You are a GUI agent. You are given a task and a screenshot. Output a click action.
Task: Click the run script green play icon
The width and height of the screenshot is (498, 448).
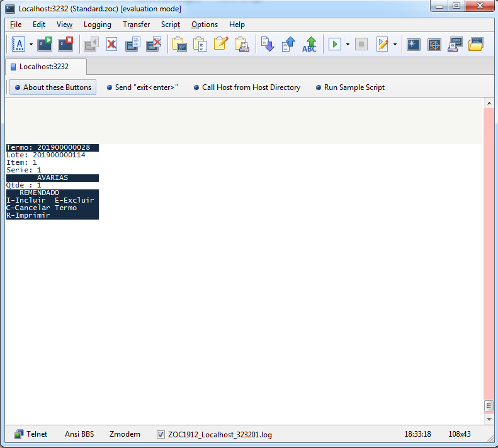(335, 44)
